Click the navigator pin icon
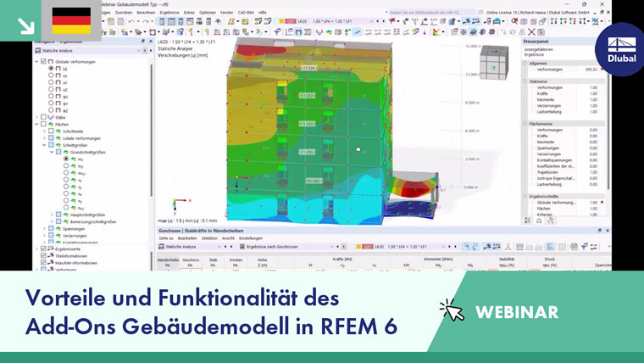The height and width of the screenshot is (363, 644). [x=143, y=42]
